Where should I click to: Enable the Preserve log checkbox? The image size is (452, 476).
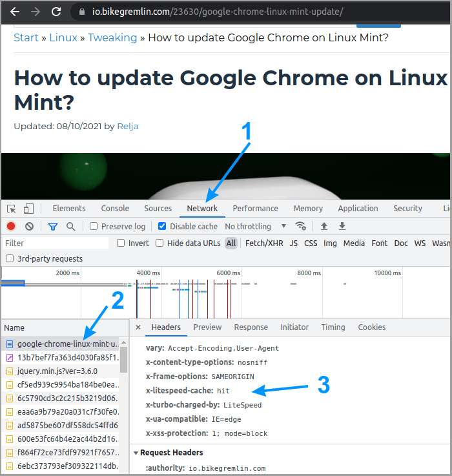[x=94, y=226]
